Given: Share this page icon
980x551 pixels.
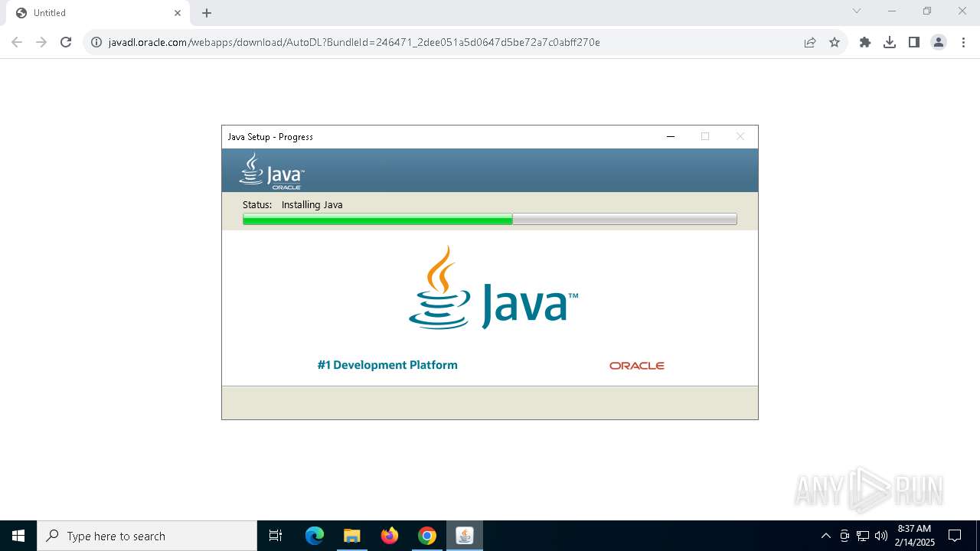Looking at the screenshot, I should [x=810, y=42].
